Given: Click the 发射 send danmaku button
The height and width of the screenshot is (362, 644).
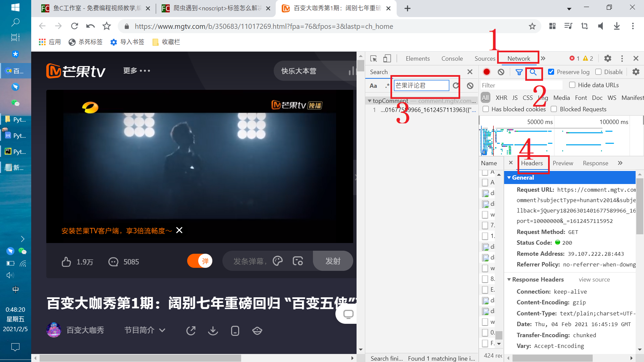Looking at the screenshot, I should pyautogui.click(x=333, y=261).
